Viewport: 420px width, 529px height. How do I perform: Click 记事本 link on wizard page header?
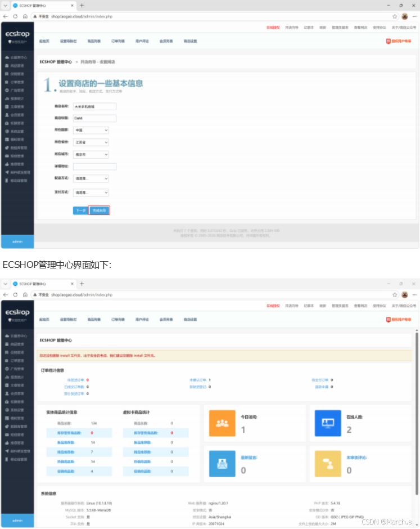click(309, 28)
